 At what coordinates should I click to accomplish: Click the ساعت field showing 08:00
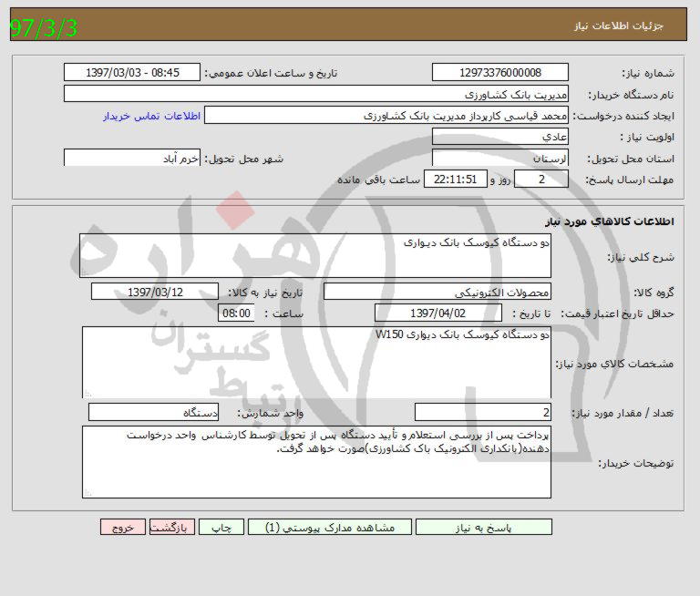(236, 313)
